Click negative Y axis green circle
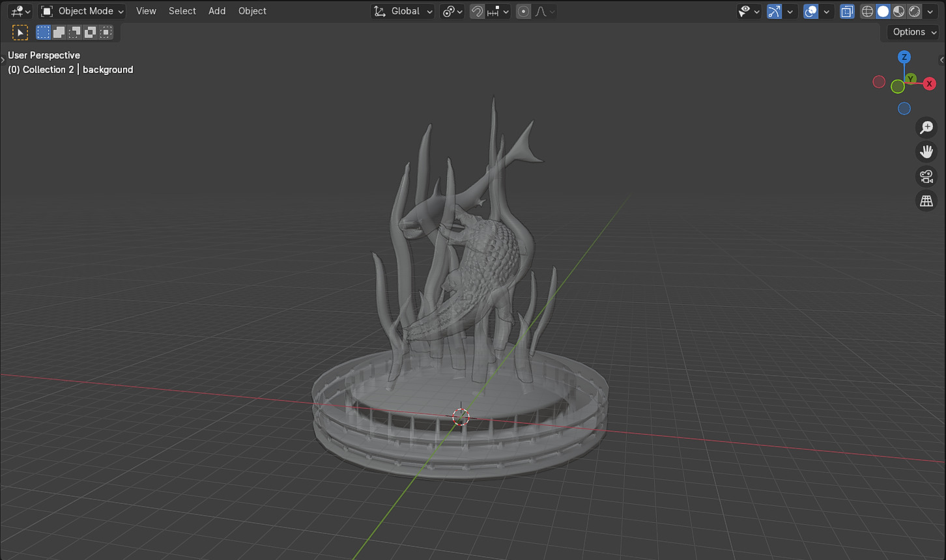 pyautogui.click(x=898, y=87)
